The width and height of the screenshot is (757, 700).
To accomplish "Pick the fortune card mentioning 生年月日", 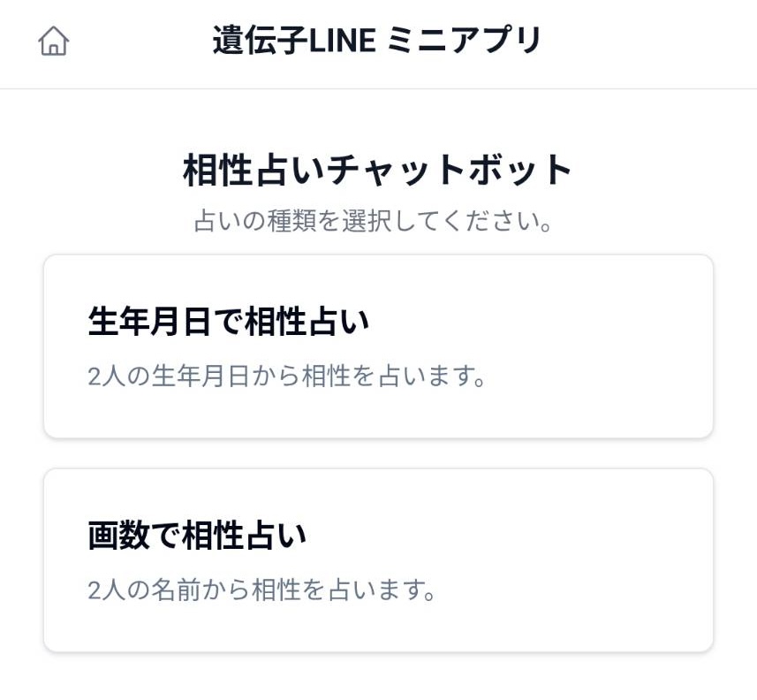I will 378,346.
